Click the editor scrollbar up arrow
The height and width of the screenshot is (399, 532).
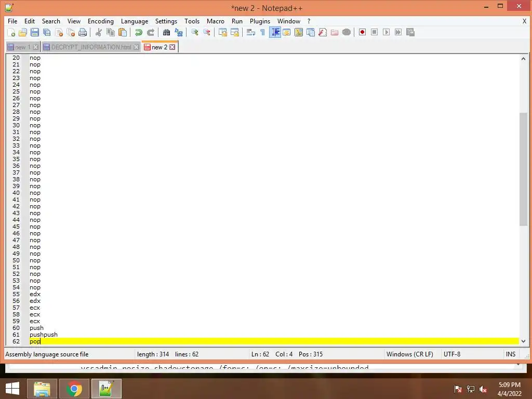(x=523, y=59)
